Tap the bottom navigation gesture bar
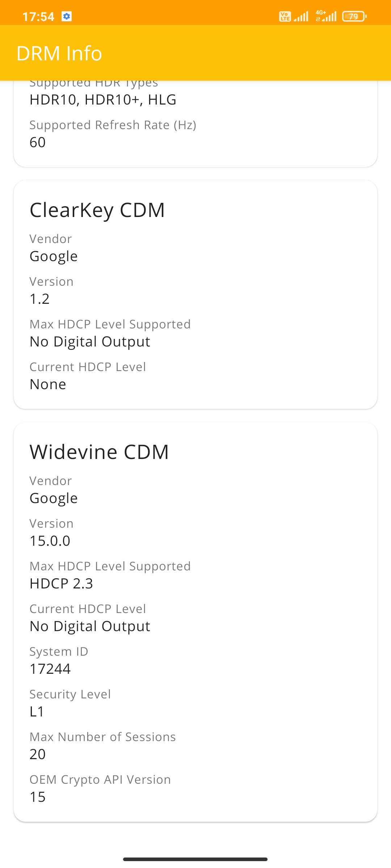 195,859
